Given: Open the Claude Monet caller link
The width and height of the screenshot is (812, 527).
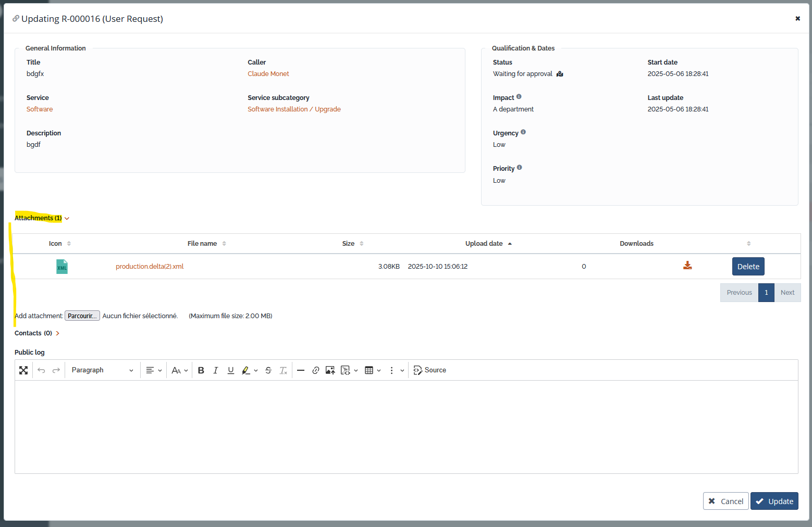Looking at the screenshot, I should [x=268, y=74].
